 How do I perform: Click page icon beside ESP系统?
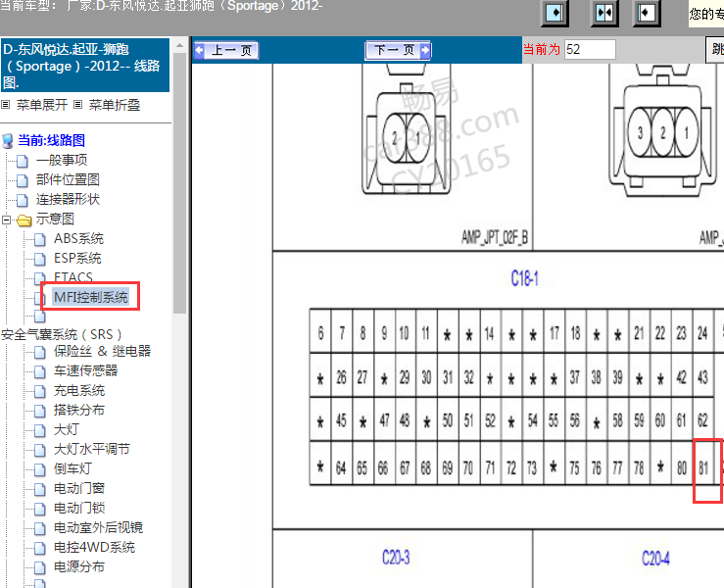(x=40, y=259)
